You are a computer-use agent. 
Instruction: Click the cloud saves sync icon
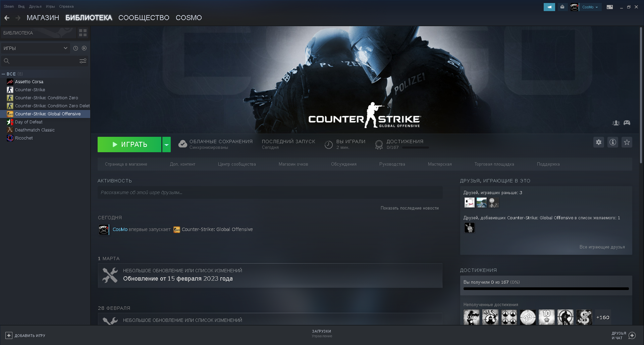point(183,144)
